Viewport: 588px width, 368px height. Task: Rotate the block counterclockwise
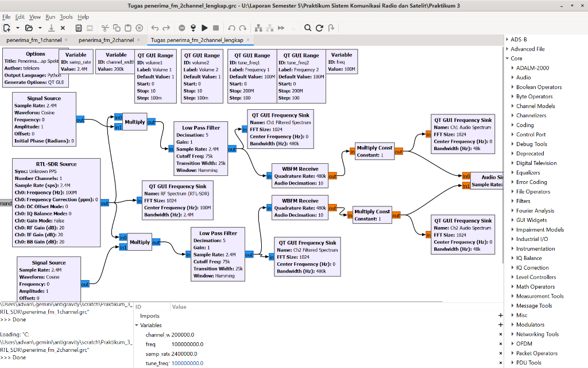[x=231, y=28]
